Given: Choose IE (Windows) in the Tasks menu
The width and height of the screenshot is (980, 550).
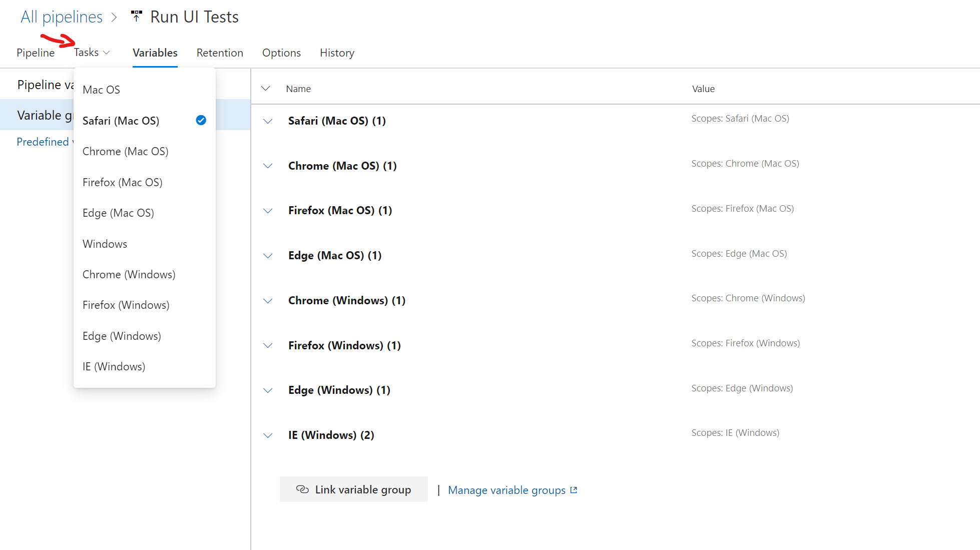Looking at the screenshot, I should tap(114, 366).
